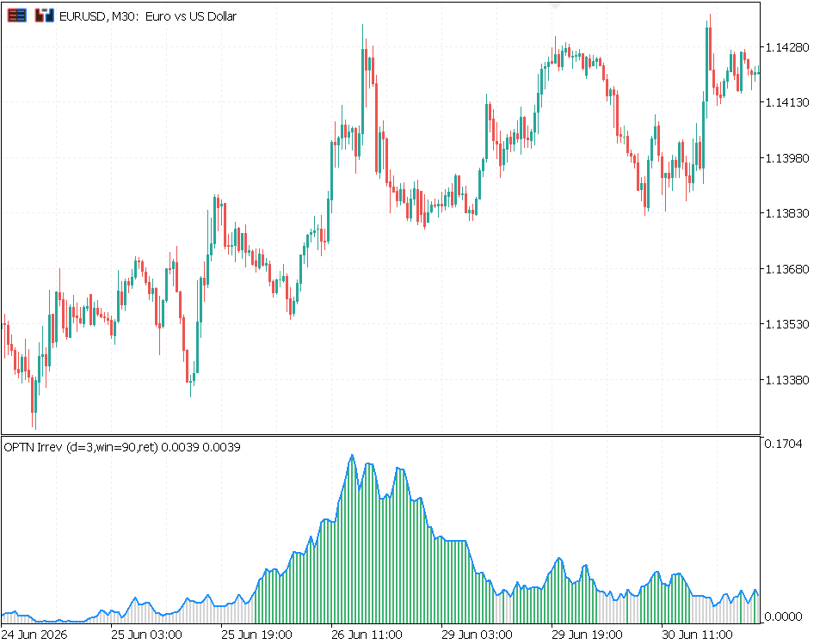Viewport: 826px width, 644px height.
Task: Select the price label 1.13830
Action: pyautogui.click(x=787, y=213)
